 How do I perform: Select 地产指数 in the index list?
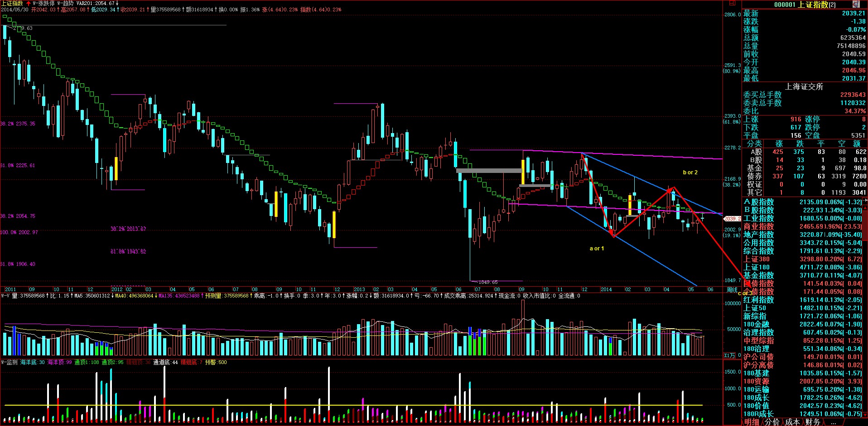coord(758,235)
